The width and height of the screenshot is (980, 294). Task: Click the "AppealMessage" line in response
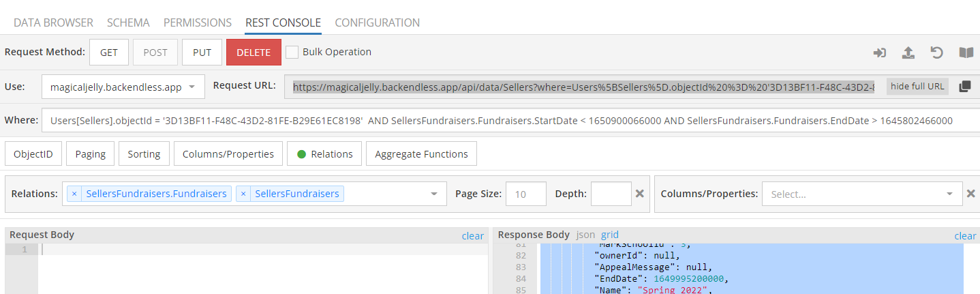[x=653, y=267]
